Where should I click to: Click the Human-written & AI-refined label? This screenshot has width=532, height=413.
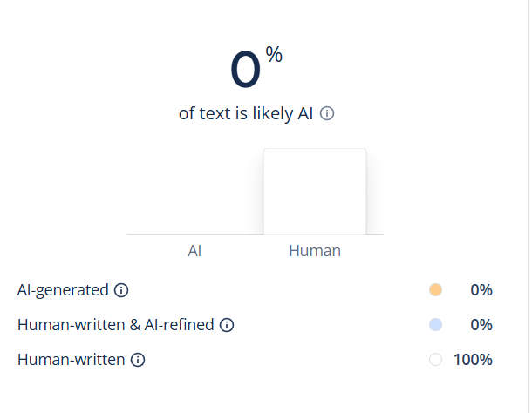pos(115,325)
